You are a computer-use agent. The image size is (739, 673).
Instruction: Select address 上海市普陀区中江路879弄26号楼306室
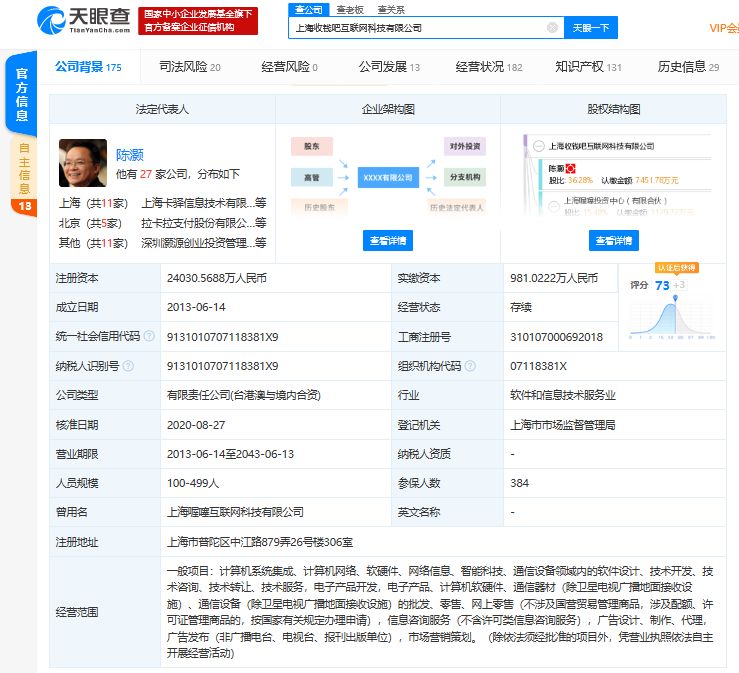pyautogui.click(x=260, y=542)
